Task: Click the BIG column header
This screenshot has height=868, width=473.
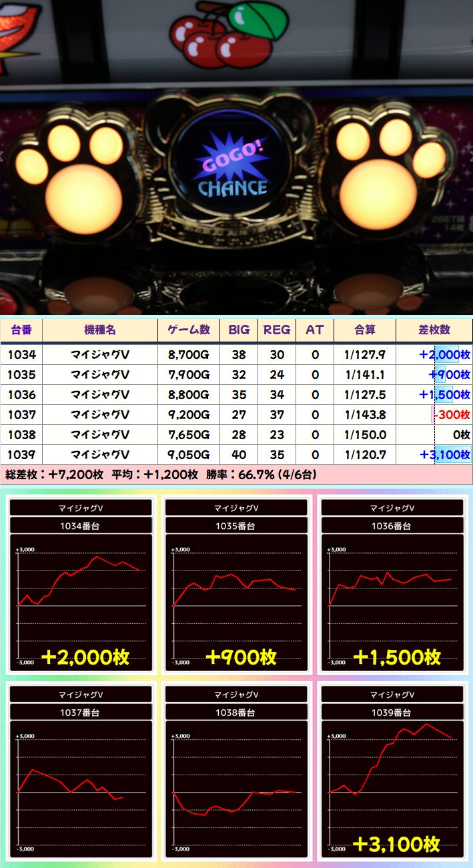Action: click(239, 330)
